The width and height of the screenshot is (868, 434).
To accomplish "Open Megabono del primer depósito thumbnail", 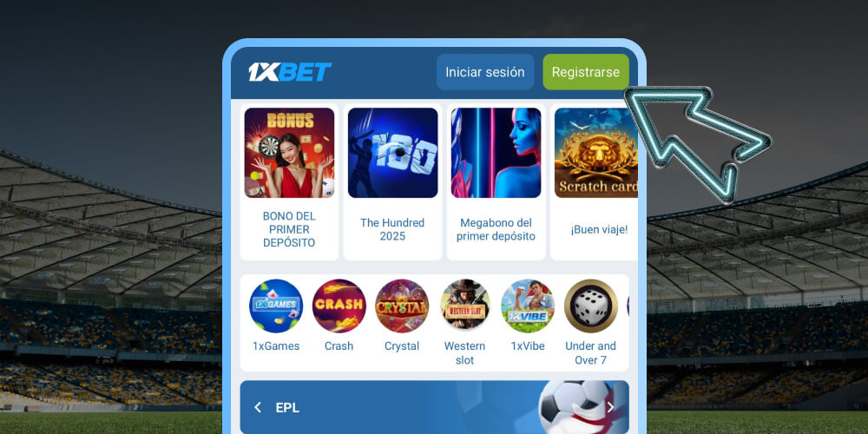I will [496, 153].
